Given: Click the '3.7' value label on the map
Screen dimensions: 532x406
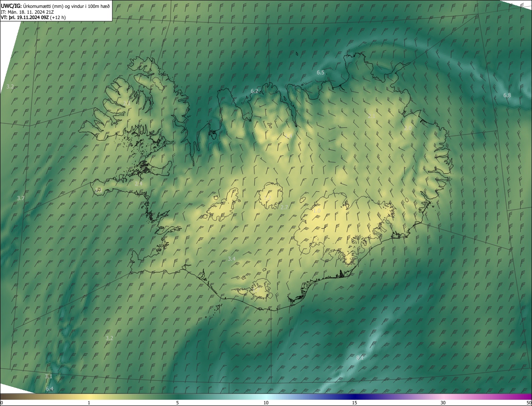Looking at the screenshot, I should [21, 198].
